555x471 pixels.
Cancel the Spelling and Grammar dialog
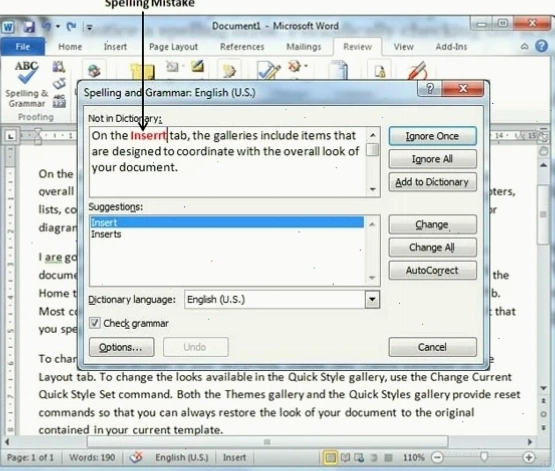(x=433, y=347)
